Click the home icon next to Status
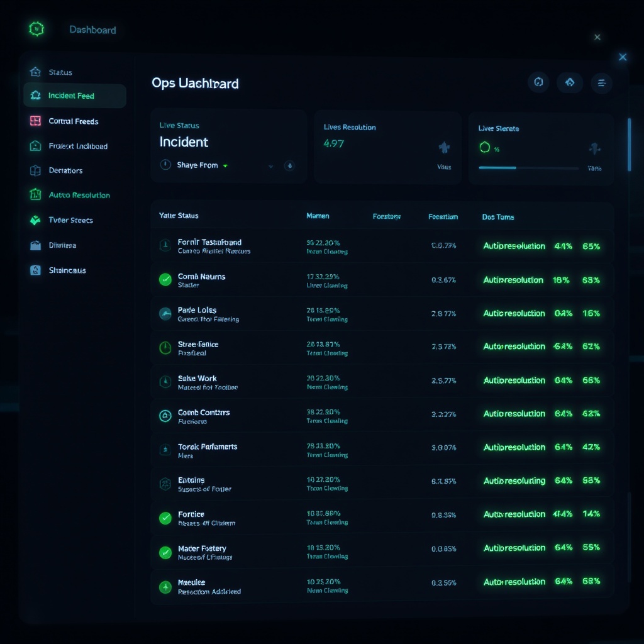The height and width of the screenshot is (644, 644). [35, 72]
